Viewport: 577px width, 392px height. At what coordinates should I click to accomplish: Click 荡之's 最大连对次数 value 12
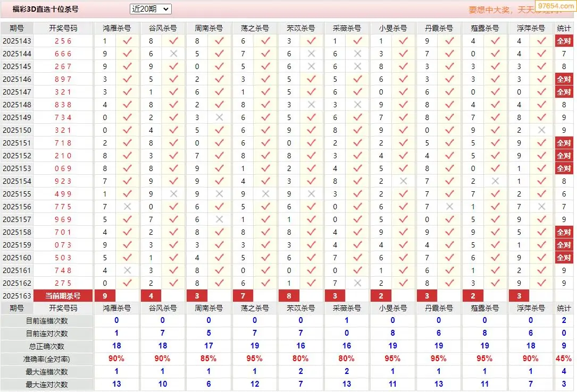[x=255, y=384]
